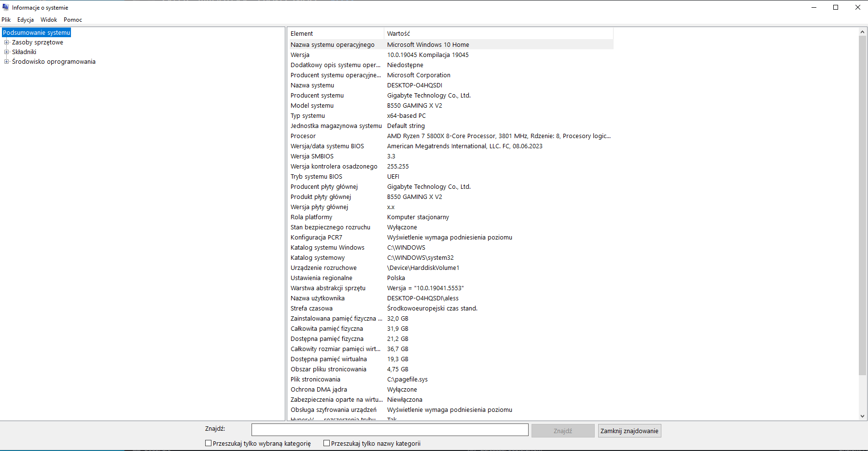Click the Znajdź button
This screenshot has height=451, width=868.
click(563, 431)
